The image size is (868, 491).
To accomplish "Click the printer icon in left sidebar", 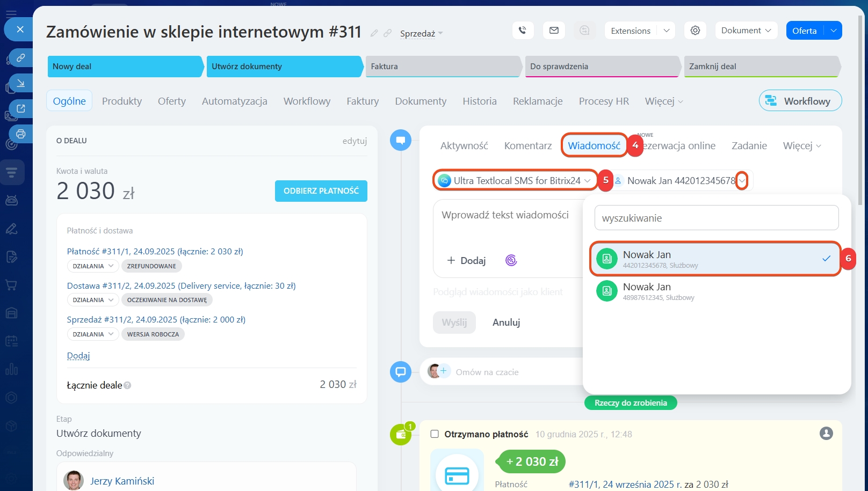I will (x=20, y=134).
